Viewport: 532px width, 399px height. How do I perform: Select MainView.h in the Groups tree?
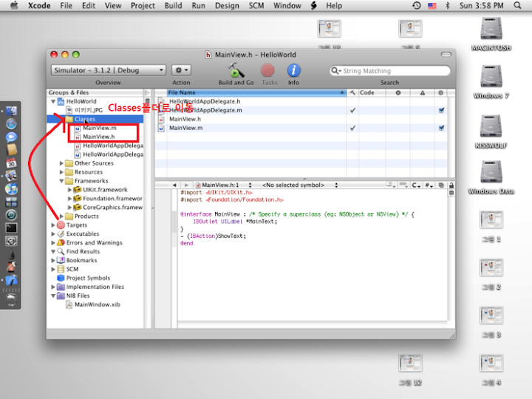(x=98, y=137)
